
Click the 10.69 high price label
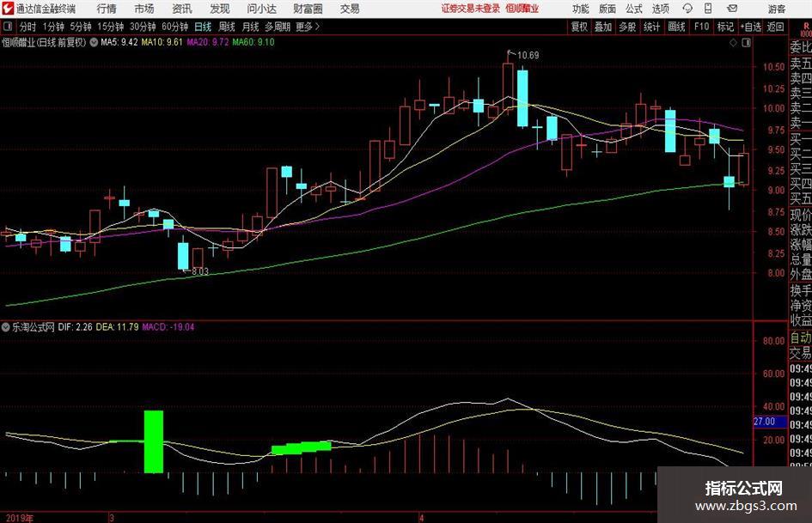528,56
